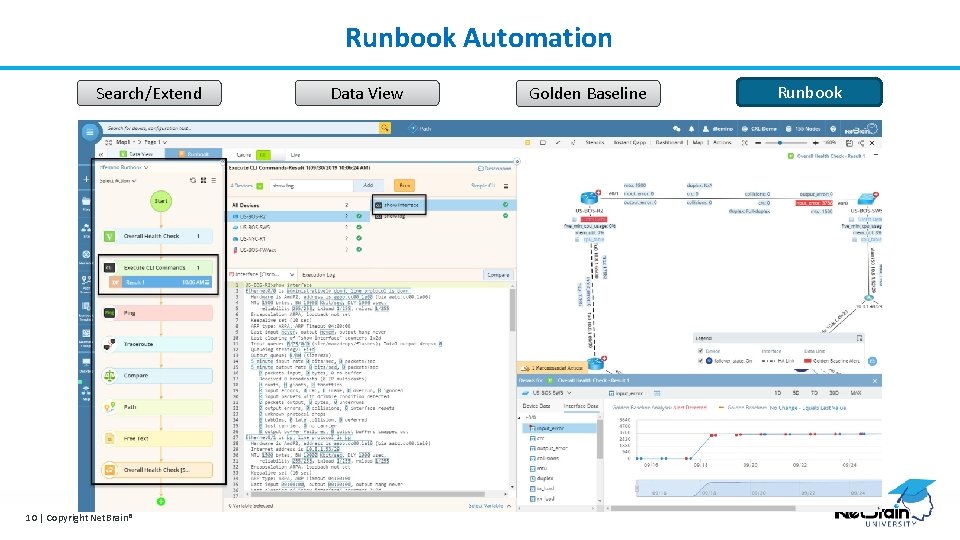Switch to the Data View tab
This screenshot has height=540, width=960.
137,154
